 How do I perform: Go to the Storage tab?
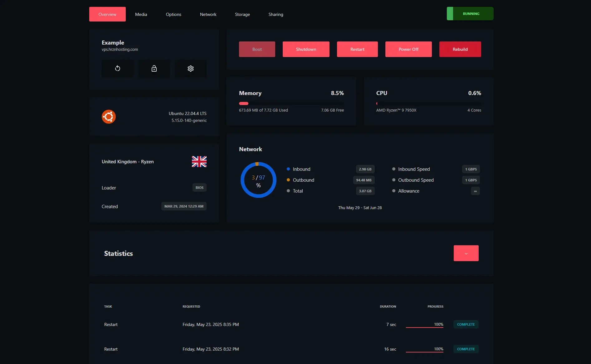[x=242, y=14]
